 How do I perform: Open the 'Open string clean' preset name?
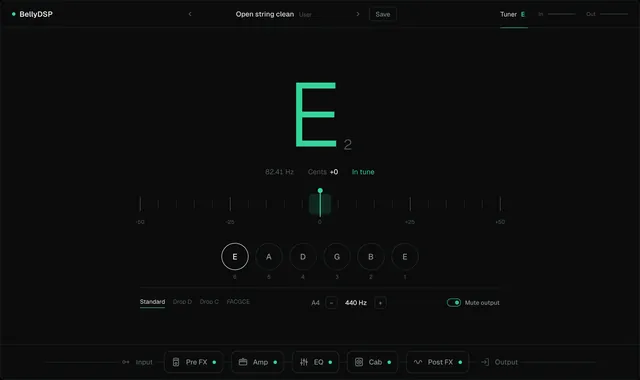click(264, 14)
